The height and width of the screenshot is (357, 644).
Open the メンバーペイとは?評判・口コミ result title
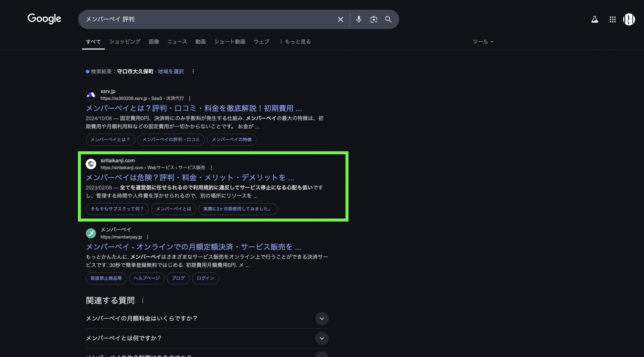[x=194, y=108]
